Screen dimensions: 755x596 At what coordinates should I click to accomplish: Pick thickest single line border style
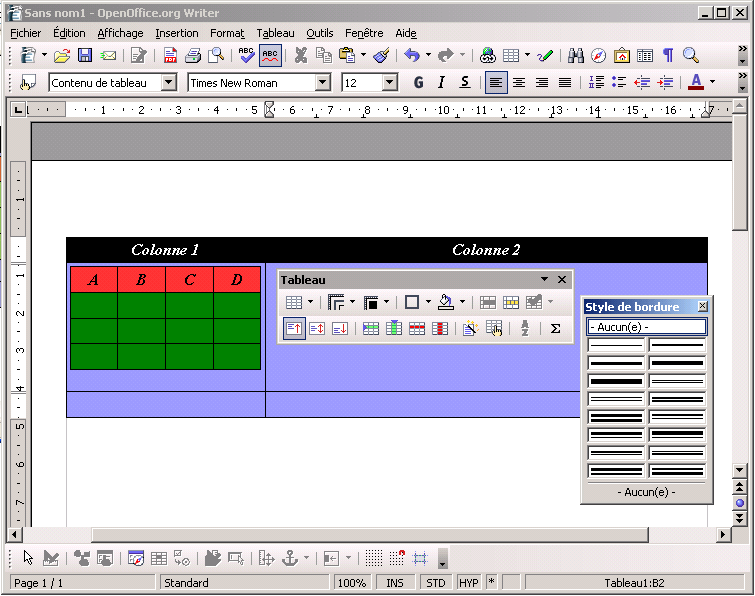click(x=616, y=381)
